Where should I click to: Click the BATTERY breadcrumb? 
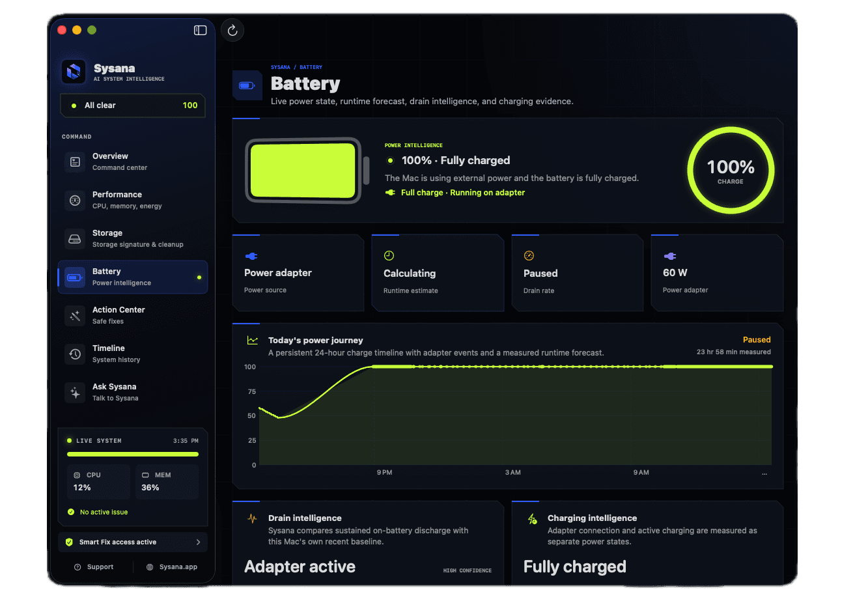tap(311, 67)
